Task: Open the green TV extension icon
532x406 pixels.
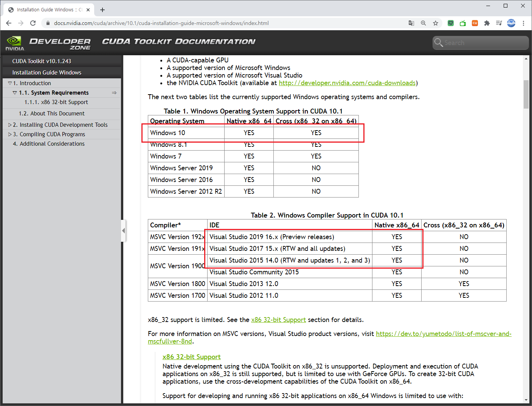Action: tap(463, 23)
